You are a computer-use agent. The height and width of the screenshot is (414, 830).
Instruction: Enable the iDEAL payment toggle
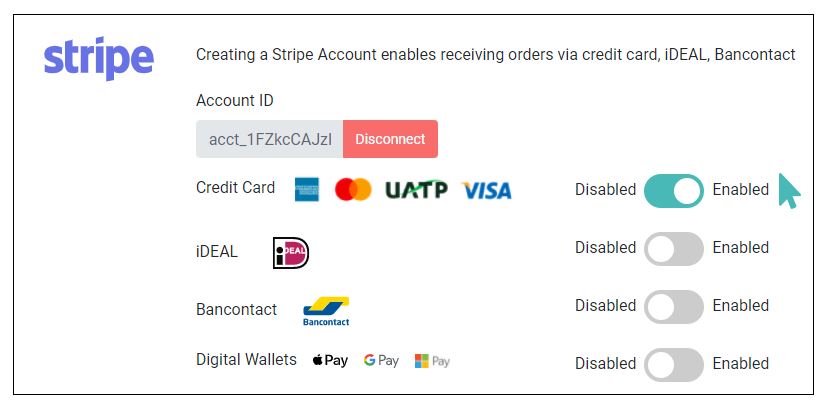point(674,248)
